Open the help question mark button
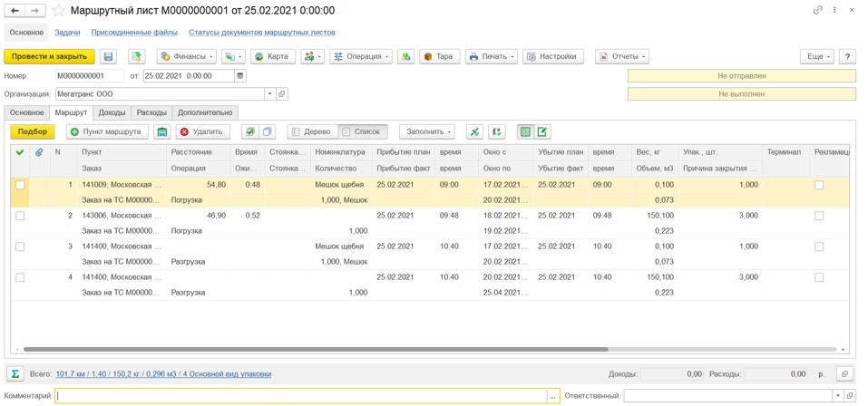The image size is (868, 406). point(847,56)
